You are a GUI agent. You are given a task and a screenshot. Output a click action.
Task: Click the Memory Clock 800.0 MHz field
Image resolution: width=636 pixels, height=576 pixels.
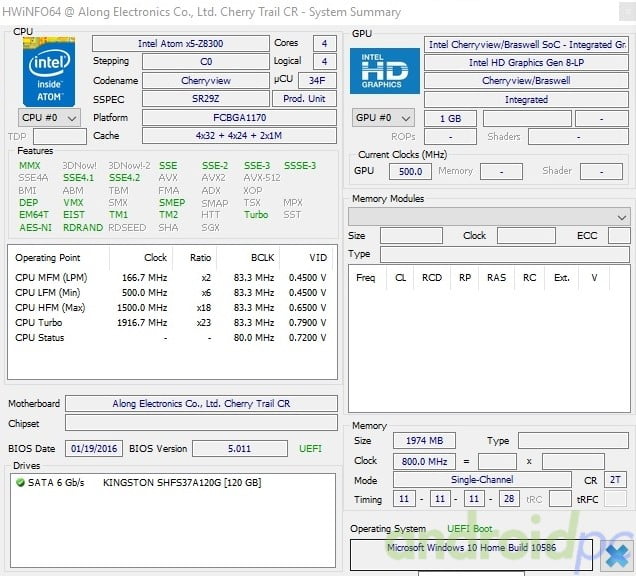click(424, 462)
